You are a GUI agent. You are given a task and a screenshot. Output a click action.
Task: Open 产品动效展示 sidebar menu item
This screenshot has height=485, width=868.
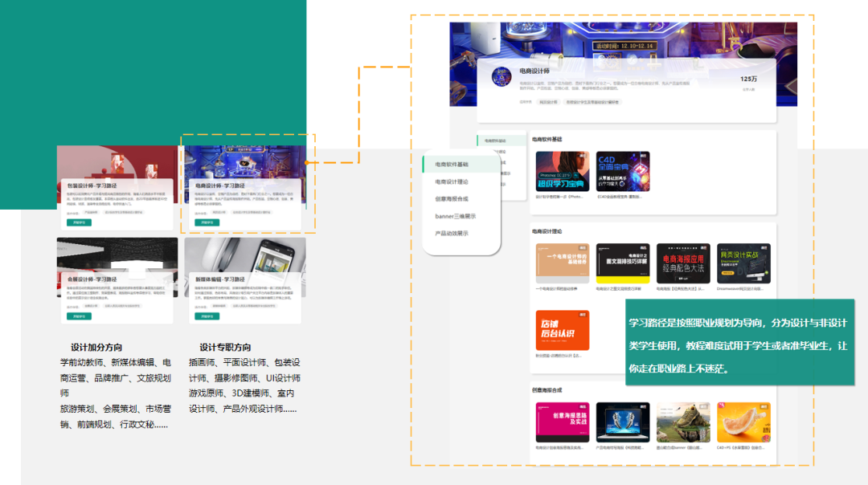[x=452, y=233]
